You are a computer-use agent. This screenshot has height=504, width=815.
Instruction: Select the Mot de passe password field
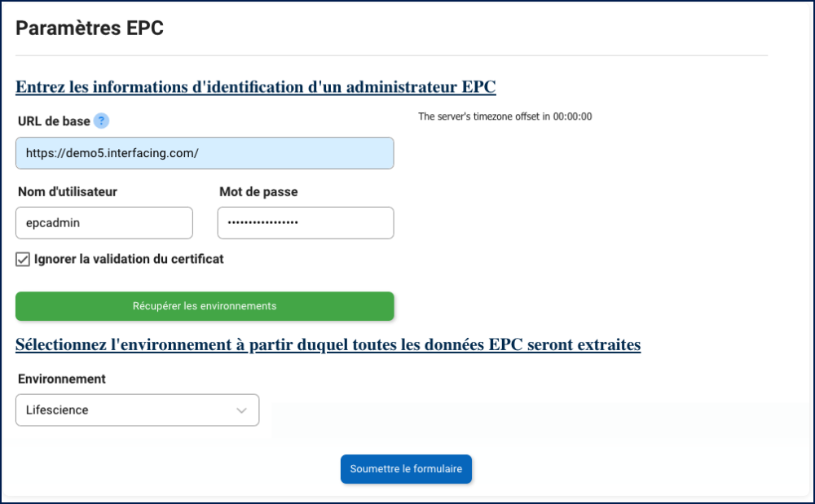click(306, 222)
